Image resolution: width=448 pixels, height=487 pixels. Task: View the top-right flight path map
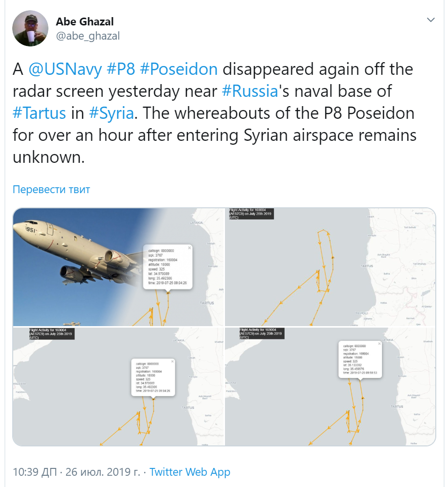point(330,267)
